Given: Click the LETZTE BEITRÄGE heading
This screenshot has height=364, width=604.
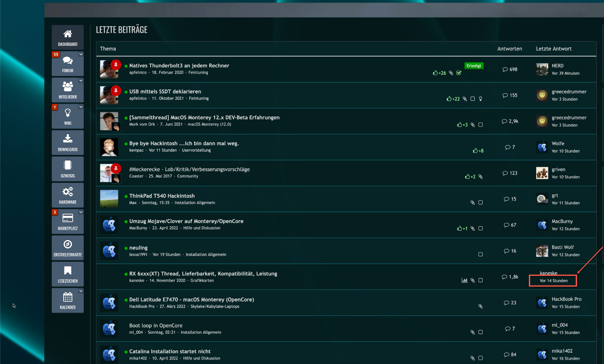Looking at the screenshot, I should (x=122, y=30).
